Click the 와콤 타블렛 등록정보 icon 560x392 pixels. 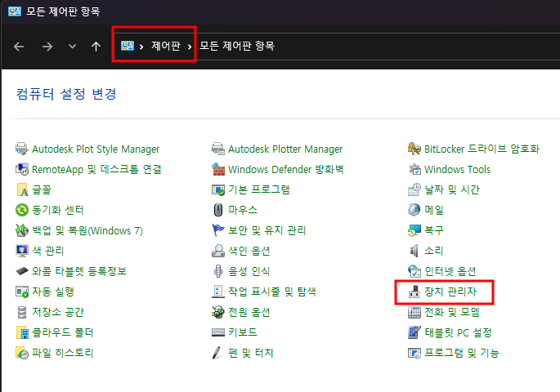point(22,271)
